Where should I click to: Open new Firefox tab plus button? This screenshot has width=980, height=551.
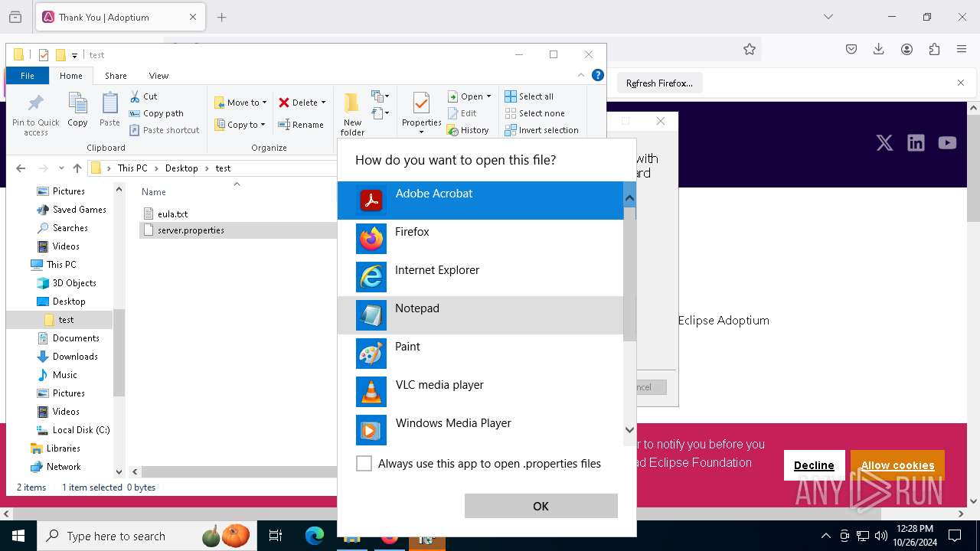click(221, 17)
